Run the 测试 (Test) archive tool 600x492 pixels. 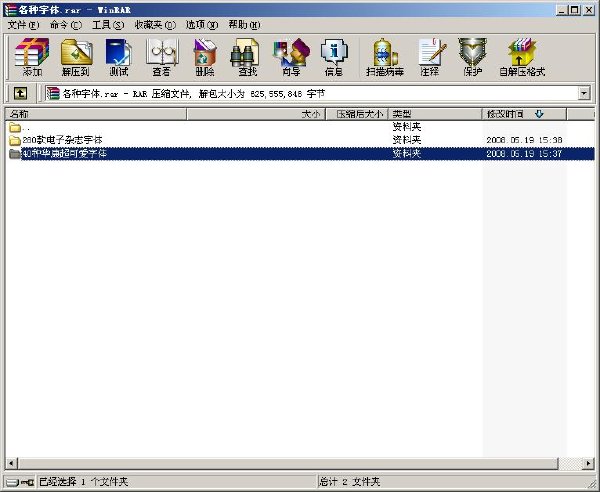point(119,57)
